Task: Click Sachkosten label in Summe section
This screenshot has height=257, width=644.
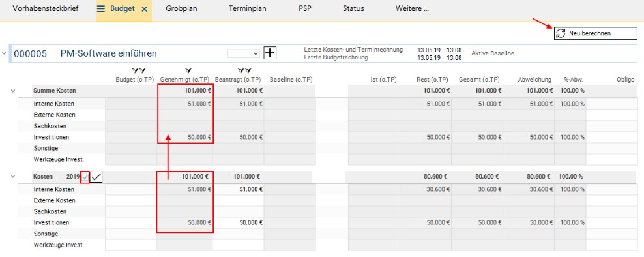Action: pyautogui.click(x=50, y=127)
